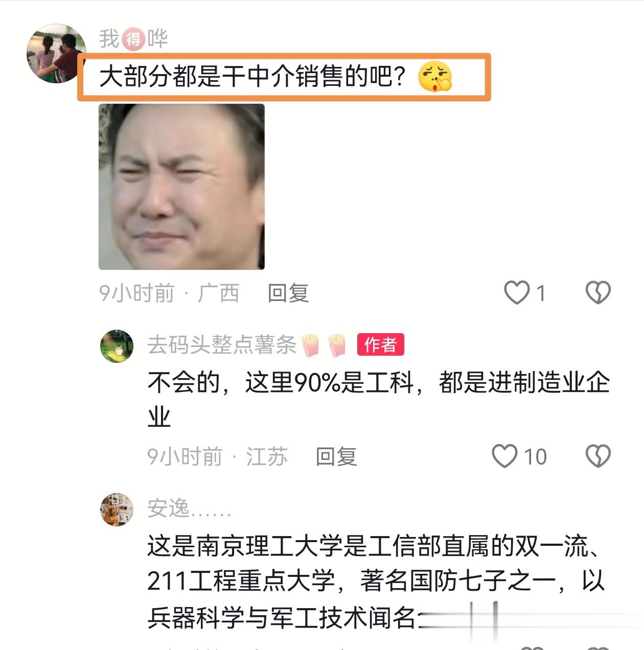Viewport: 644px width, 650px height.
Task: Reply to the 广西 comment
Action: coord(288,293)
